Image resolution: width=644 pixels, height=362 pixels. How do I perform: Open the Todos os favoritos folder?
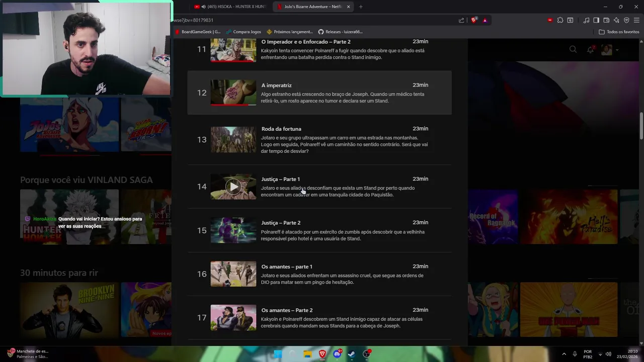[619, 32]
